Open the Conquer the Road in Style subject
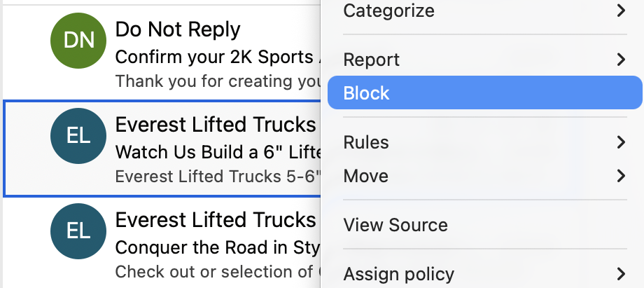Viewport: 644px width, 288px height. [217, 248]
